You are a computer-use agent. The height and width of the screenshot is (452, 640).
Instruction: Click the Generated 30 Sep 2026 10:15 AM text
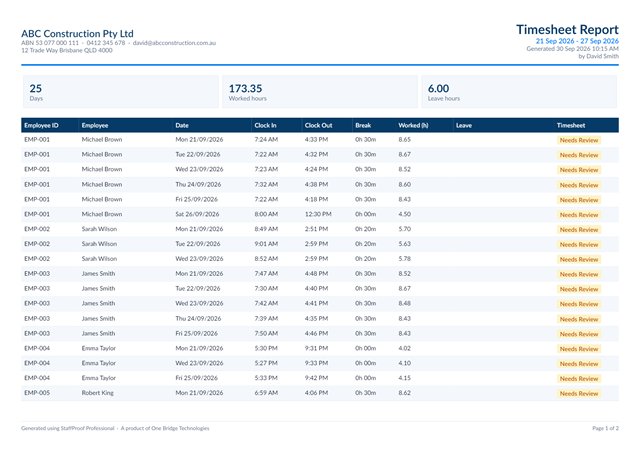pos(573,49)
